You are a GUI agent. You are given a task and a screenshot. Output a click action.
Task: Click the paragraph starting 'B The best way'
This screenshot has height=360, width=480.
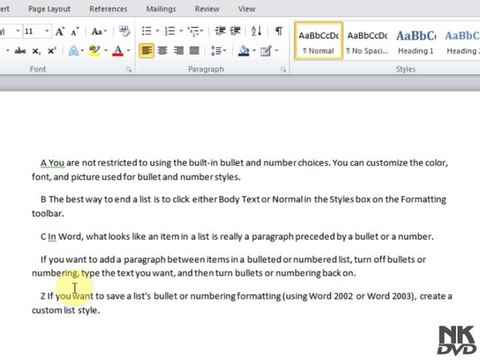tap(239, 206)
